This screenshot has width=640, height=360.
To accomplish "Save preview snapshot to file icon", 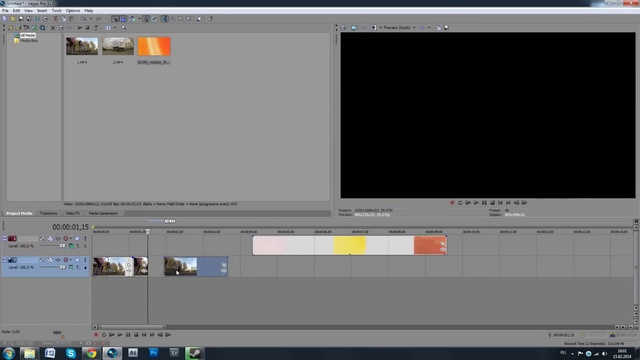I will coord(446,28).
